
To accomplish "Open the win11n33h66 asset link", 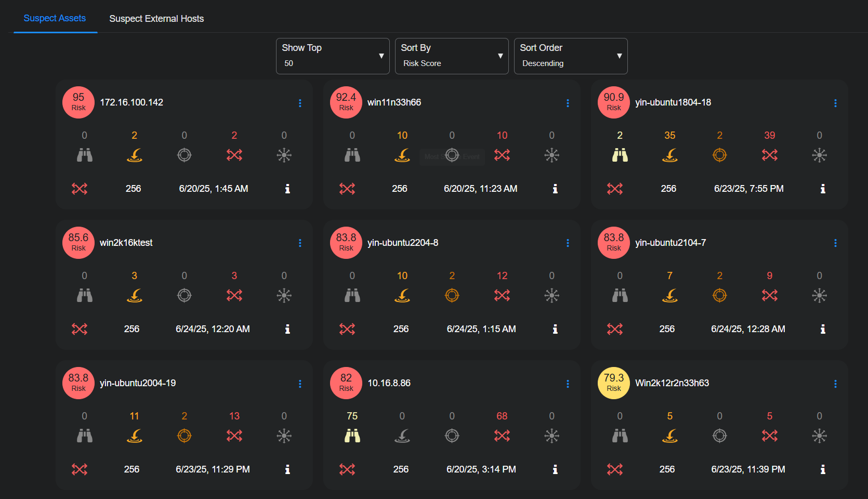I will click(394, 102).
